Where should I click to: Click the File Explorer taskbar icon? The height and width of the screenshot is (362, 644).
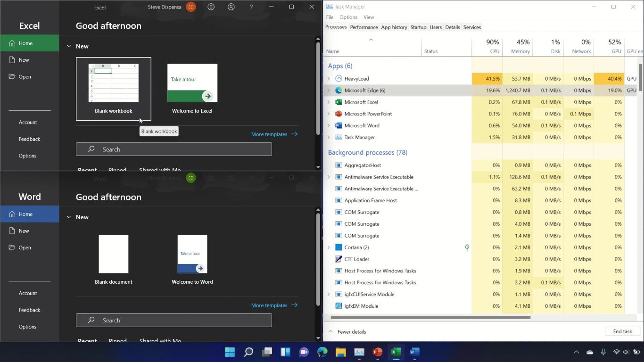click(340, 352)
